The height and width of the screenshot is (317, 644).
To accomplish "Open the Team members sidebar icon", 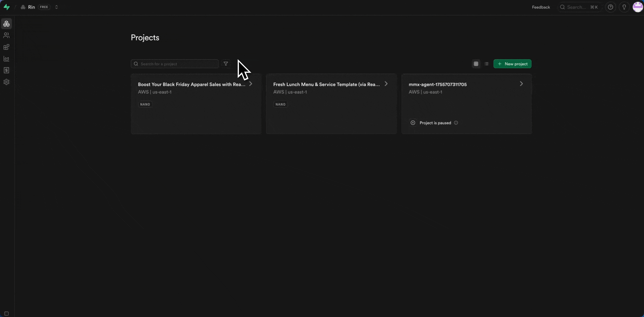I will click(6, 35).
